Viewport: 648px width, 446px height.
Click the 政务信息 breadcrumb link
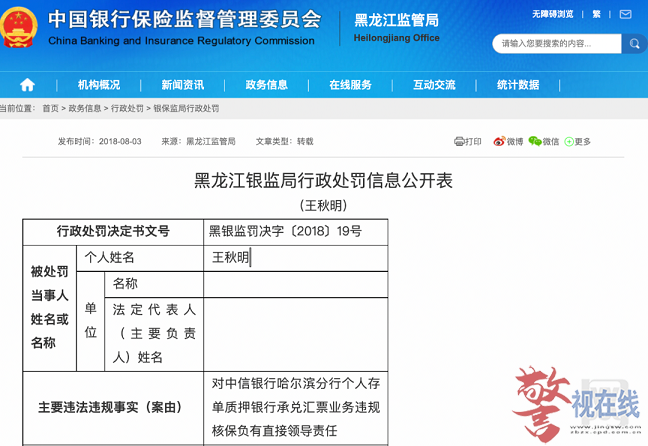point(85,108)
